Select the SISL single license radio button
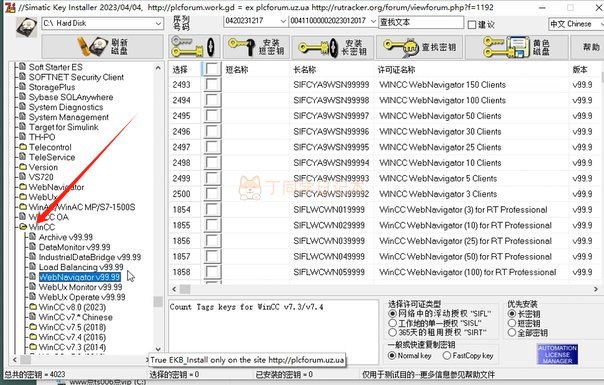Screen dimensions: 604x385 pyautogui.click(x=393, y=323)
